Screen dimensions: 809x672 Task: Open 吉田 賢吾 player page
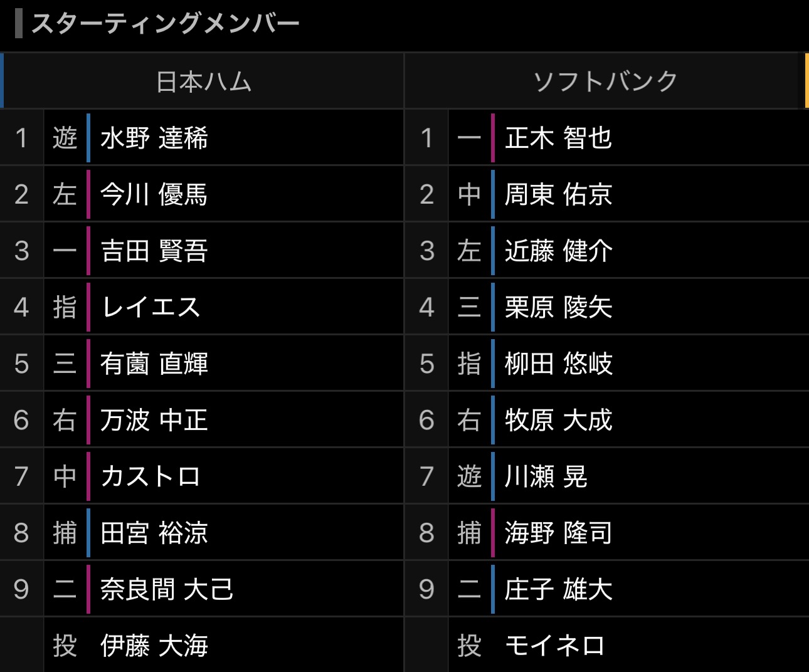(154, 251)
